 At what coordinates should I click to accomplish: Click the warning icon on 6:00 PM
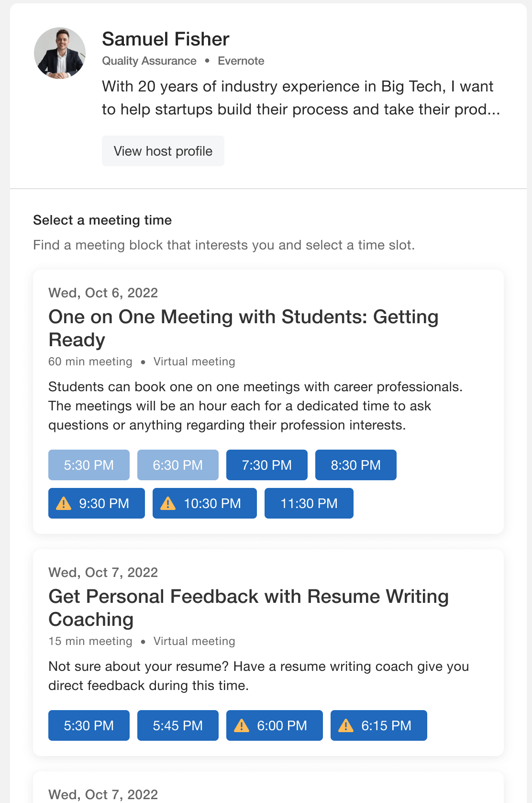pos(242,725)
